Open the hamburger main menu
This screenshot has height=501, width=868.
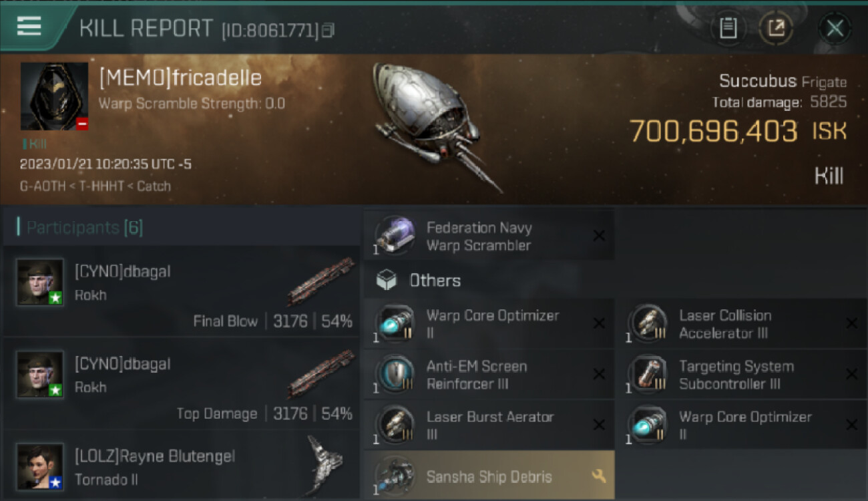29,27
